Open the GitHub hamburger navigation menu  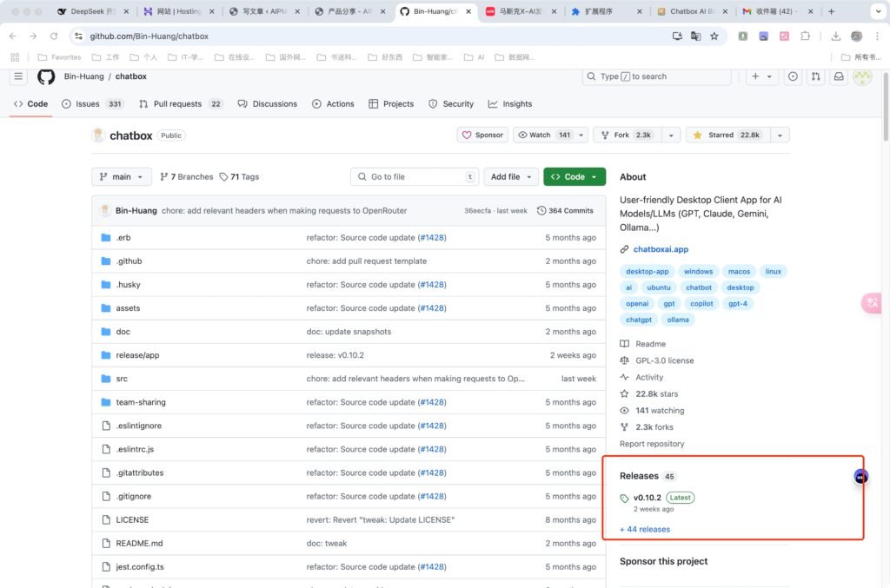tap(18, 76)
